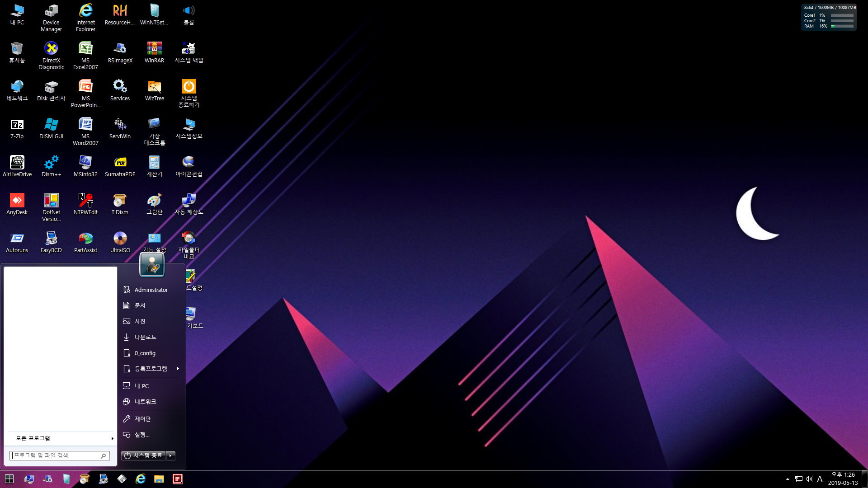
Task: Open File Explorer from the taskbar
Action: tap(159, 479)
